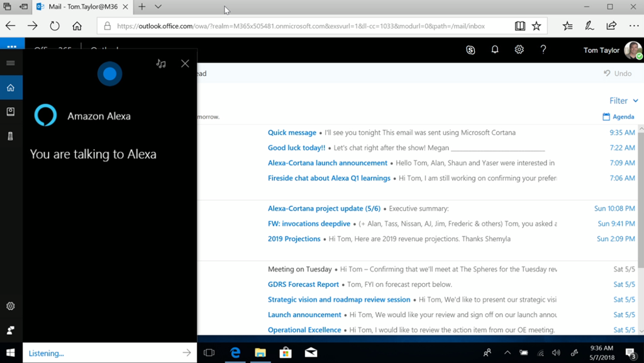Open 2019 Projections email
Screen dimensions: 644x363
click(416, 239)
